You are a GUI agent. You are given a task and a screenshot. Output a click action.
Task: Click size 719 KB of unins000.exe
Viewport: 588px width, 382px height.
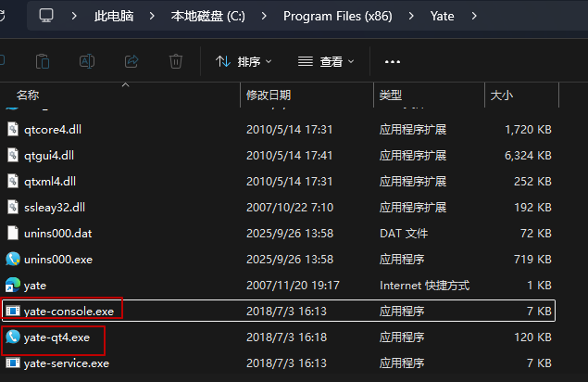532,260
